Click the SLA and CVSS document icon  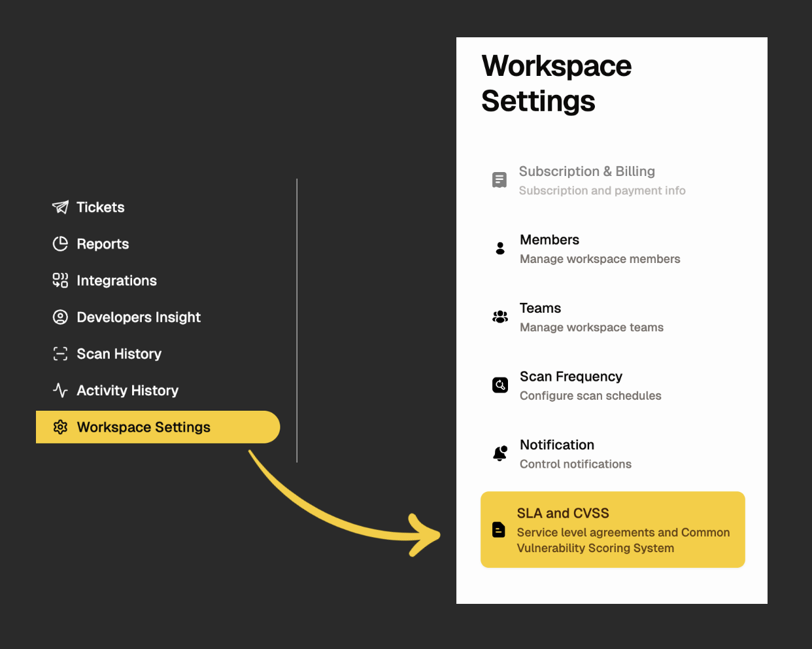[x=499, y=530]
